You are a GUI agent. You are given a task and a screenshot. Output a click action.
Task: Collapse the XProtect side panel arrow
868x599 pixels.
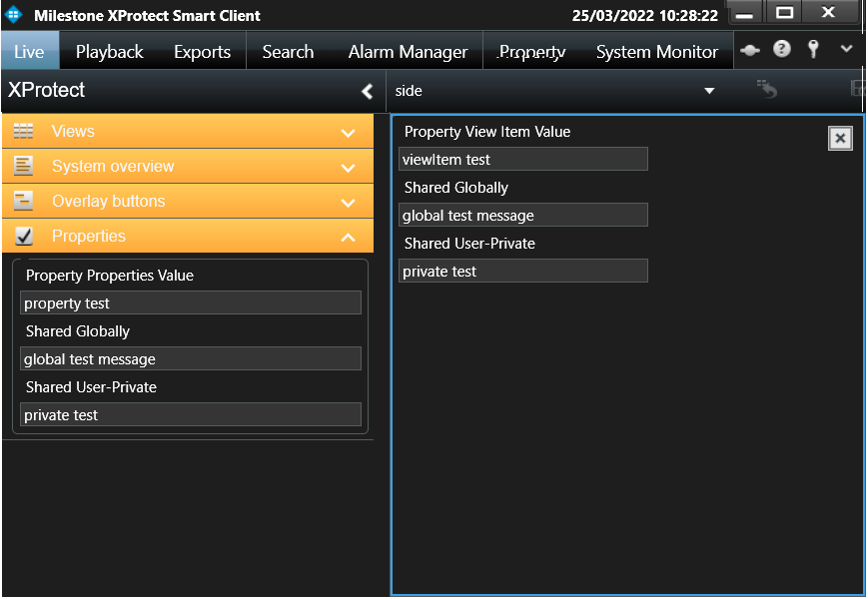[x=367, y=91]
